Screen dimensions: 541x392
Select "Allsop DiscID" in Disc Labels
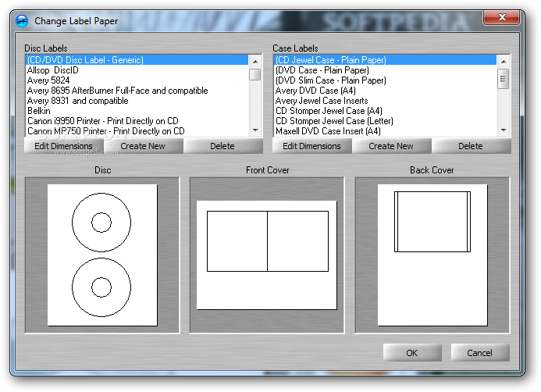pos(137,70)
